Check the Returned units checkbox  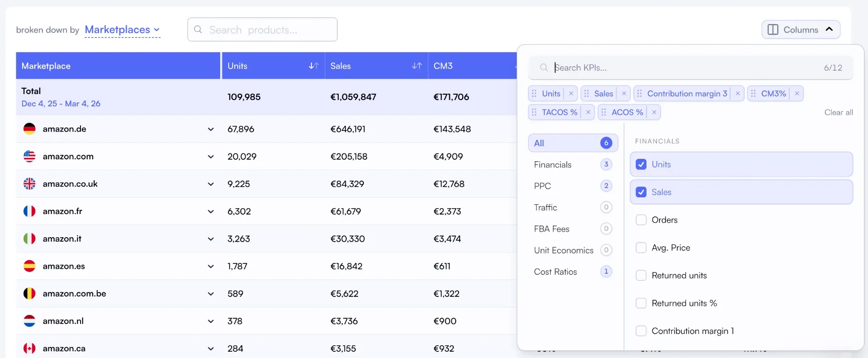point(641,275)
